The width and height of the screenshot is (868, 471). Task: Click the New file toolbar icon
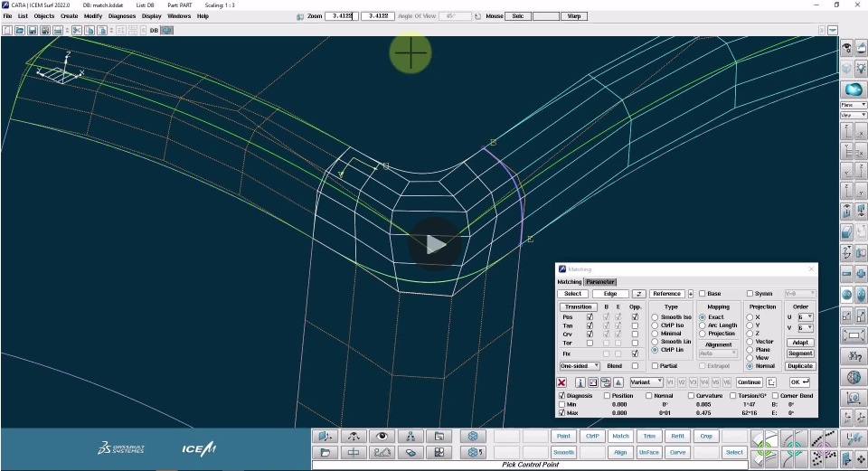7,31
